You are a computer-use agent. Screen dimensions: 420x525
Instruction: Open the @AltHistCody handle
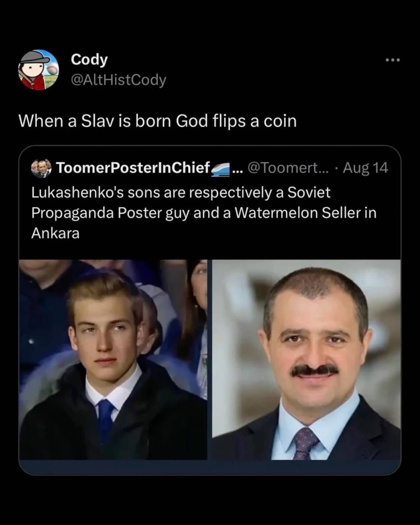119,80
